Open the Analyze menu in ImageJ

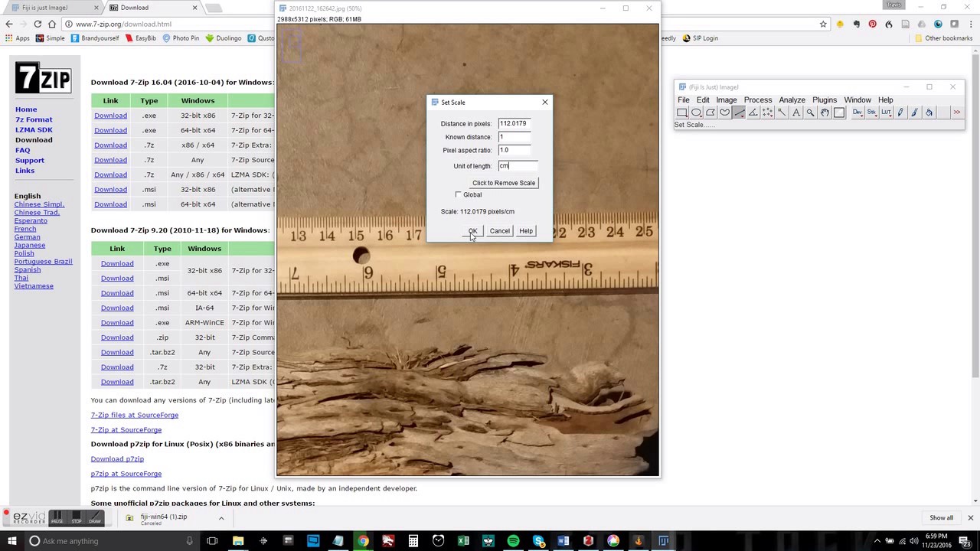pos(792,99)
